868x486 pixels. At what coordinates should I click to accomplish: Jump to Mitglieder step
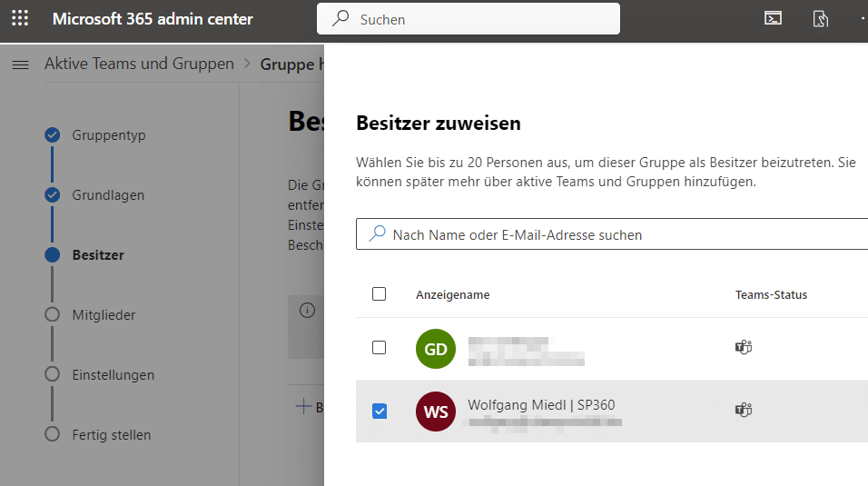pyautogui.click(x=104, y=314)
